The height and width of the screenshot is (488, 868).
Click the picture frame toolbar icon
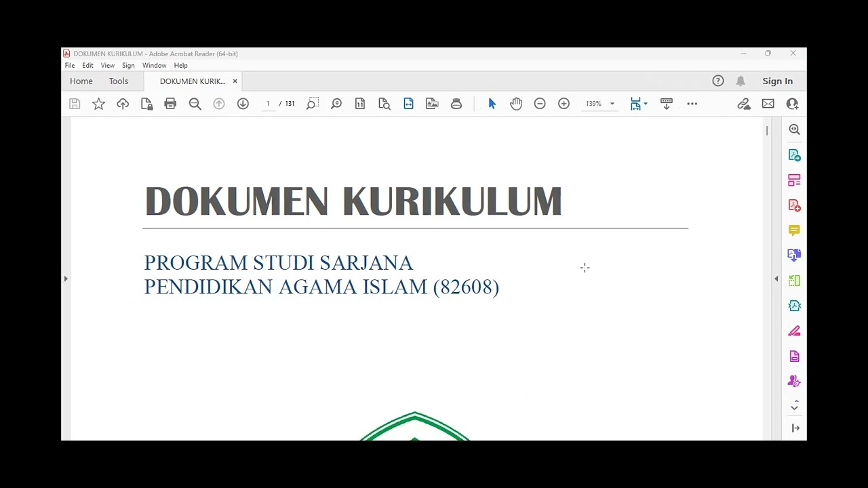click(x=432, y=104)
